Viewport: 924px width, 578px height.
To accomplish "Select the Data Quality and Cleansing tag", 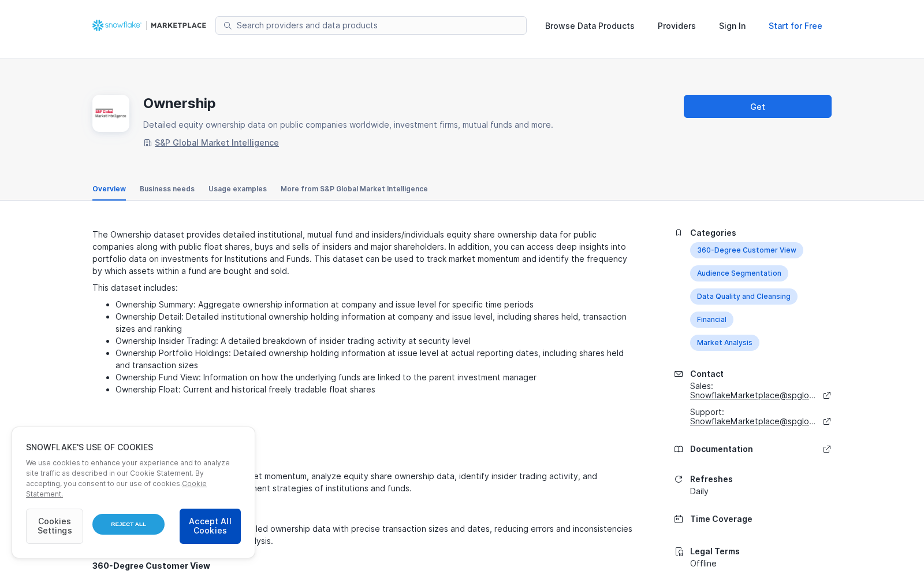I will [x=744, y=297].
